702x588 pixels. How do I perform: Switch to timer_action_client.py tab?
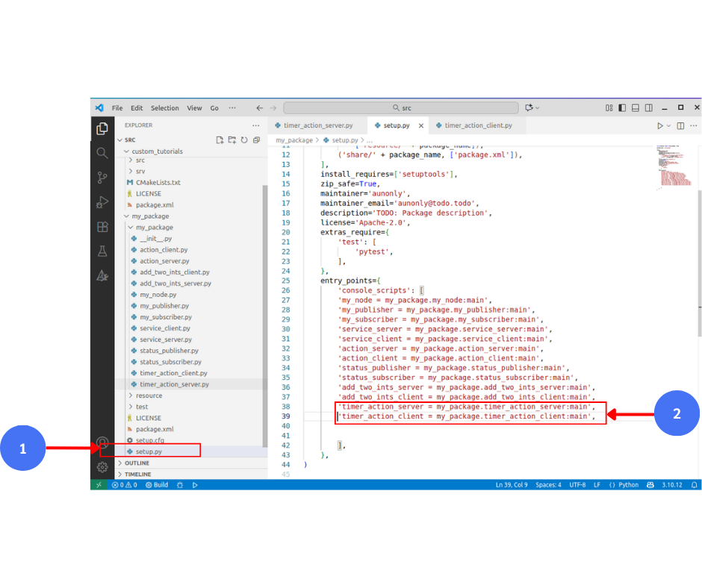(x=478, y=126)
